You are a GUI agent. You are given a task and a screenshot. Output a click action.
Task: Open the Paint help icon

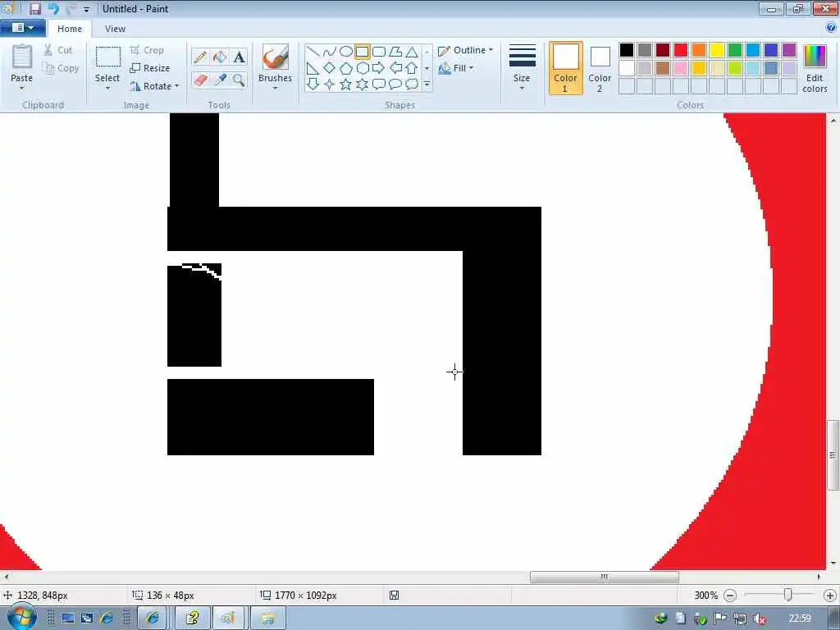tap(831, 28)
